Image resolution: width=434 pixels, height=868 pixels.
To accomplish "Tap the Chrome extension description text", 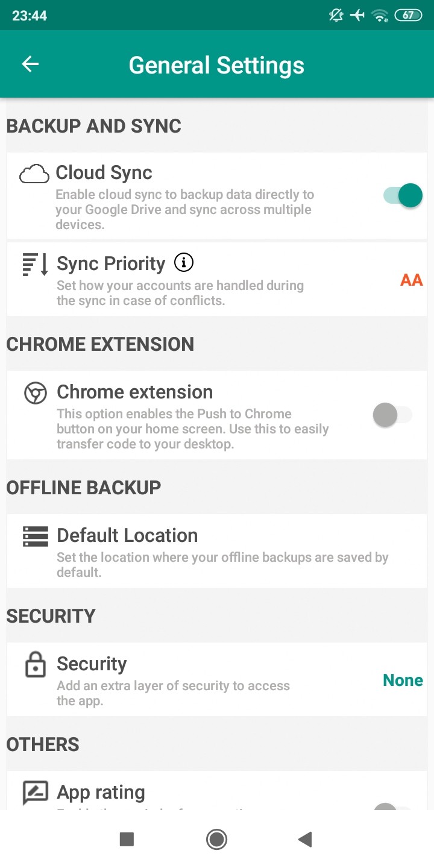I will pos(192,429).
